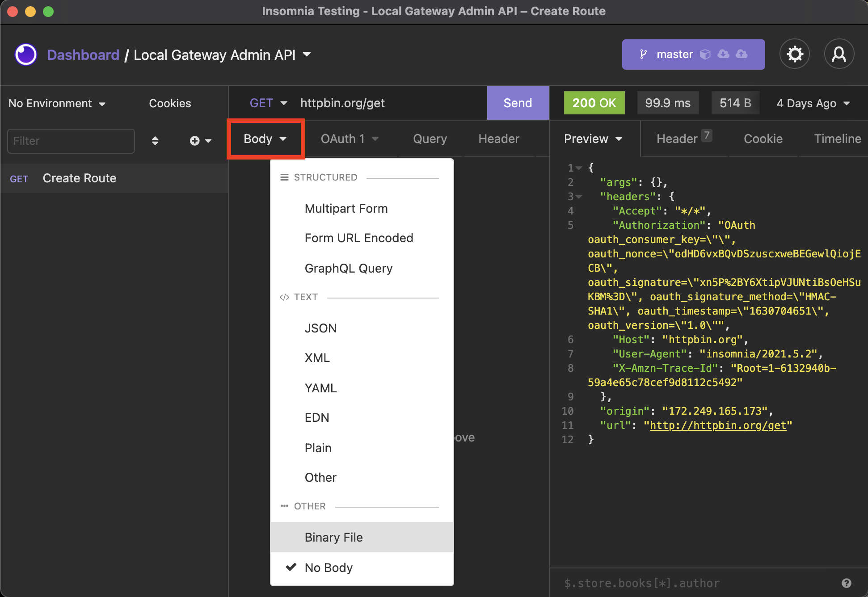Select GraphQL Query body type
The height and width of the screenshot is (597, 868).
348,268
